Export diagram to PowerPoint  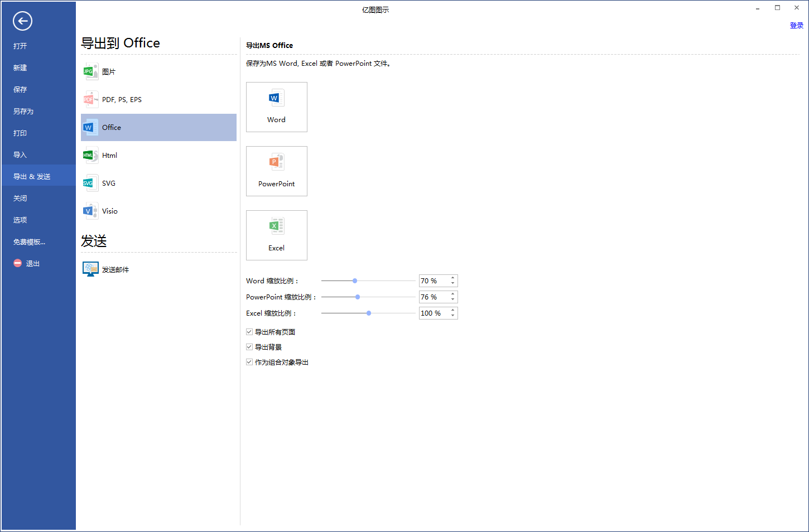[277, 171]
